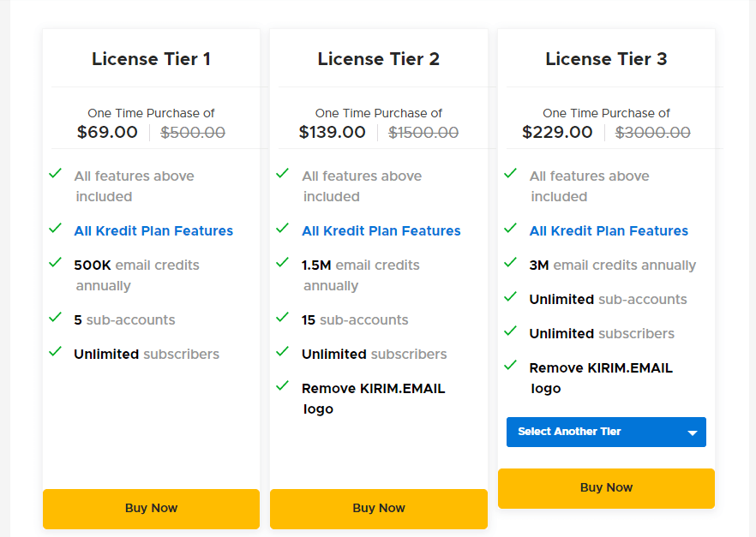Select the License Tier 1 heading
The height and width of the screenshot is (537, 756).
[151, 59]
